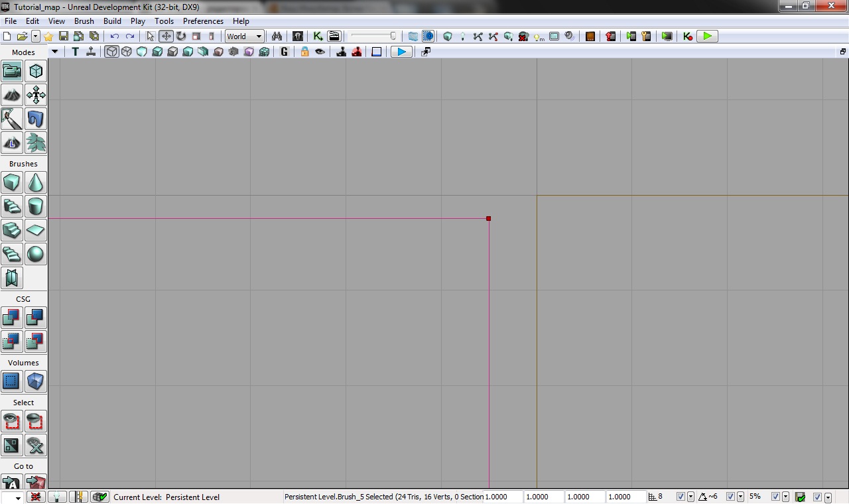Click the real-time viewport play button
This screenshot has height=504, width=849.
[x=401, y=52]
